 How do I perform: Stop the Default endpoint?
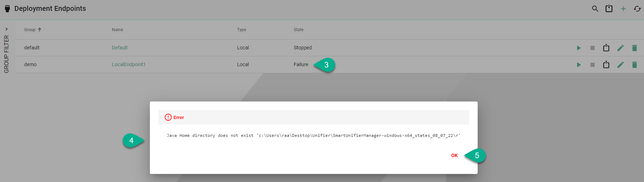593,48
